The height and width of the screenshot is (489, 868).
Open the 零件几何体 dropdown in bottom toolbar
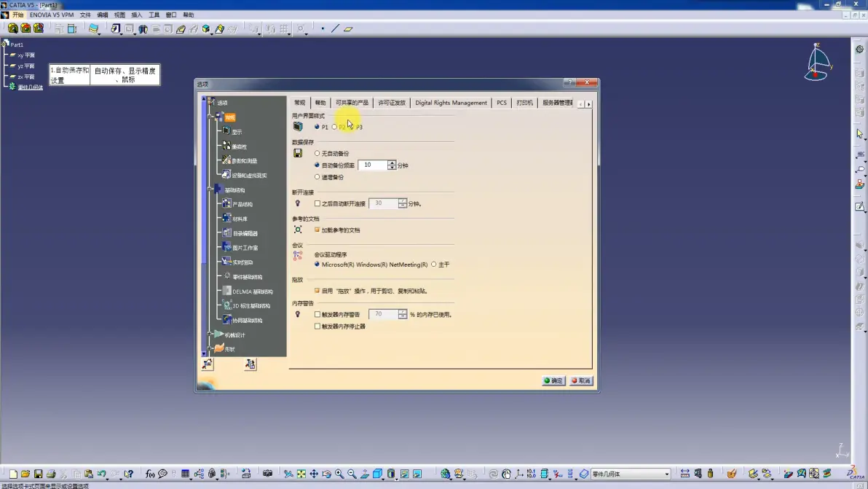[666, 474]
